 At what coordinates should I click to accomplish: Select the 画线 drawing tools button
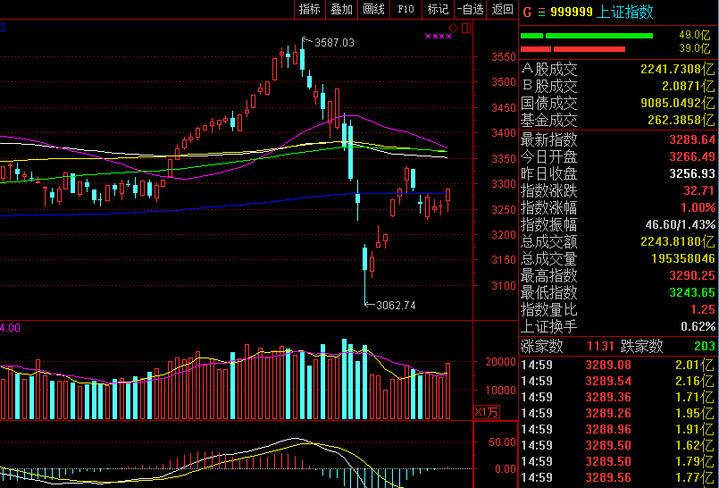(x=374, y=9)
